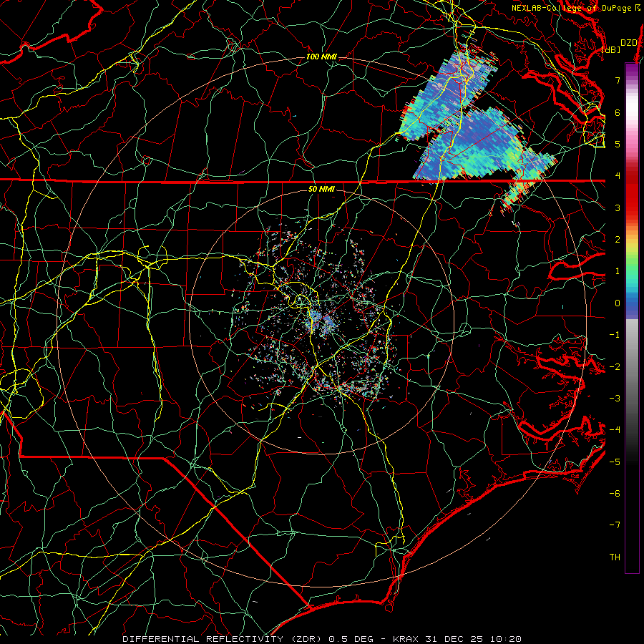
Task: Click legend value 2 on the scale
Action: coord(618,240)
